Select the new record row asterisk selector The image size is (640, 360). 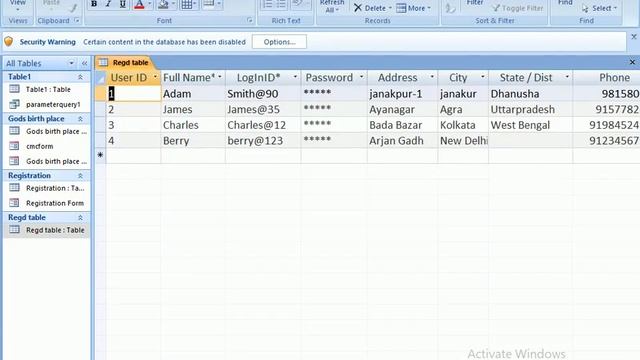100,155
